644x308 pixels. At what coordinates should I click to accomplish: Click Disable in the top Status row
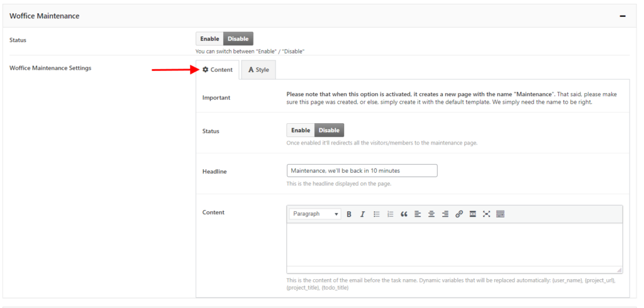click(x=238, y=39)
